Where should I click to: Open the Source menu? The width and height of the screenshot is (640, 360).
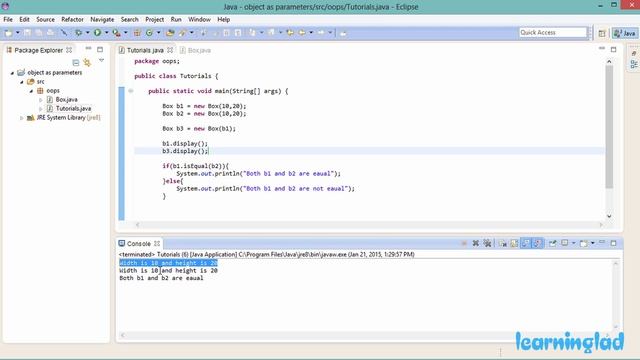[45, 20]
